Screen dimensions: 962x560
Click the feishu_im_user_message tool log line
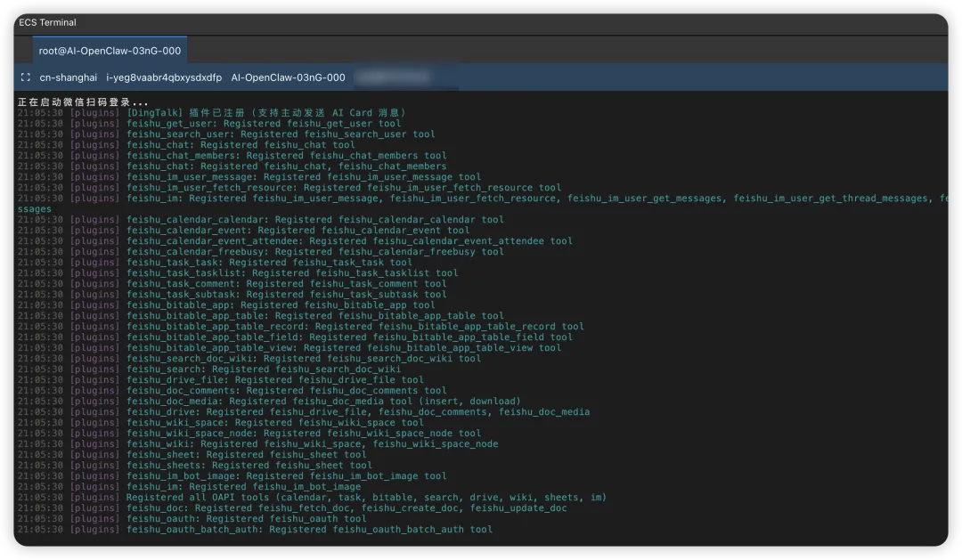tap(249, 177)
